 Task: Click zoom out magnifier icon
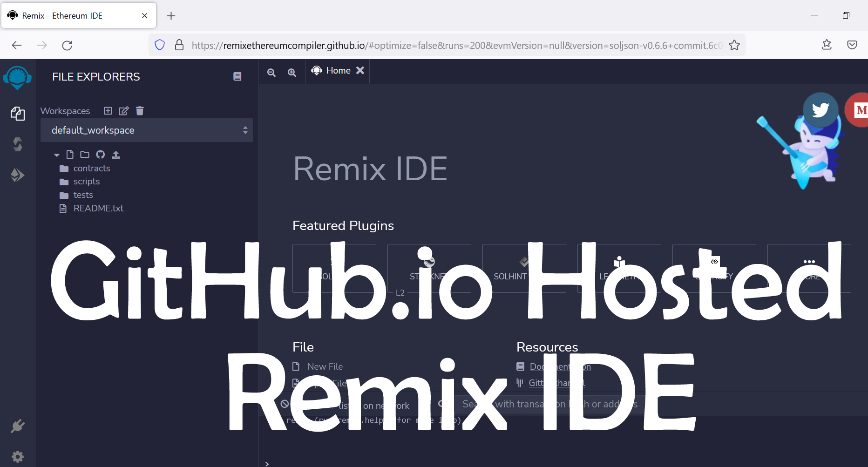point(271,72)
